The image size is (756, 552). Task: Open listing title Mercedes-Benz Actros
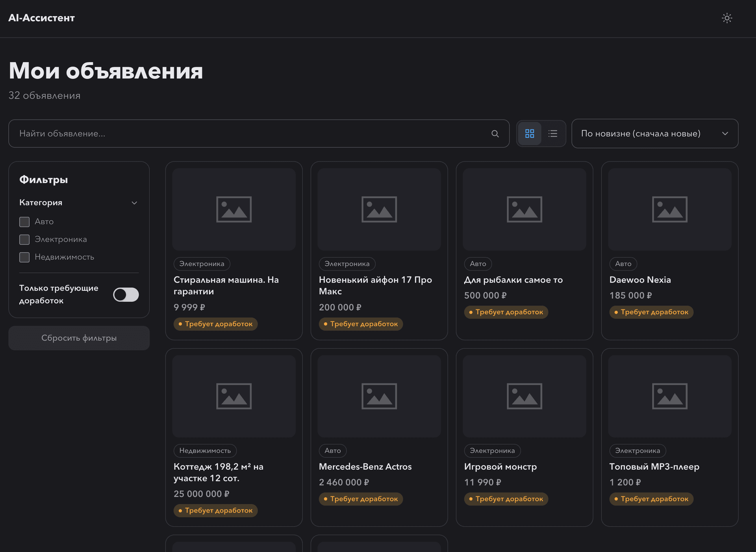(365, 467)
